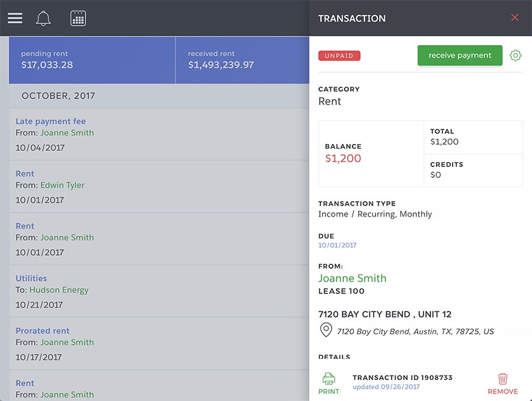Click the CREDITS value $0
This screenshot has height=401, width=532.
coord(435,175)
